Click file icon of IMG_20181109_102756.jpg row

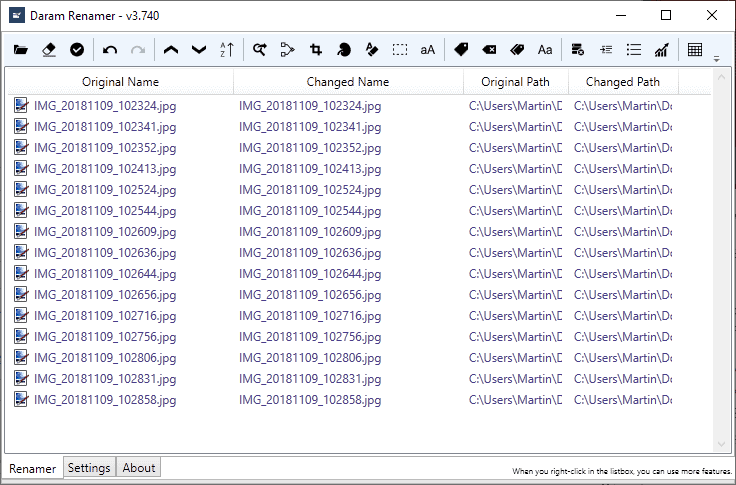click(21, 336)
